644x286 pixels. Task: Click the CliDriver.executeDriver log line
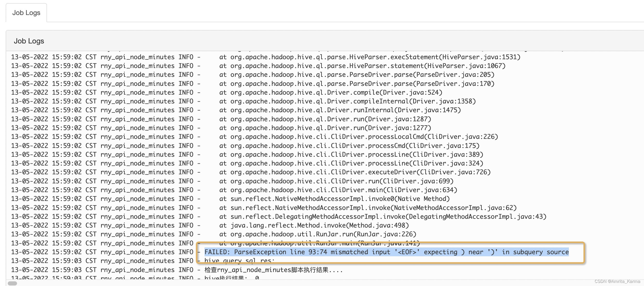(x=355, y=172)
